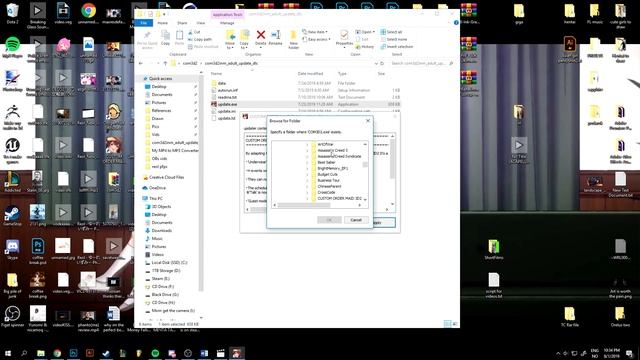
Task: Select OneDrive in Explorer sidebar
Action: tap(158, 188)
